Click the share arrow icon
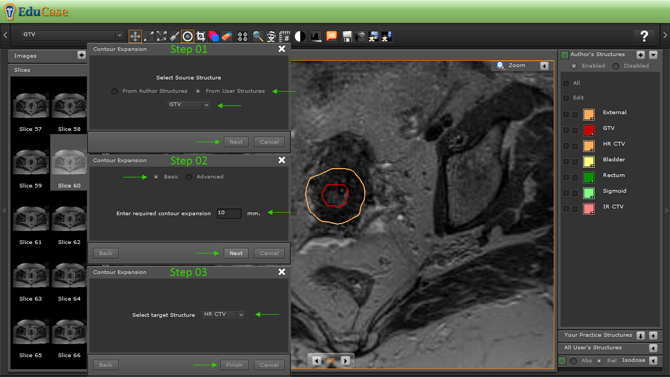 360,36
